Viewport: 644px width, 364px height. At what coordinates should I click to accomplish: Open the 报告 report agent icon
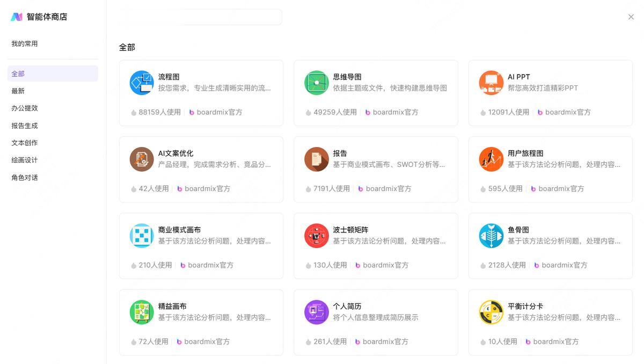pyautogui.click(x=317, y=159)
